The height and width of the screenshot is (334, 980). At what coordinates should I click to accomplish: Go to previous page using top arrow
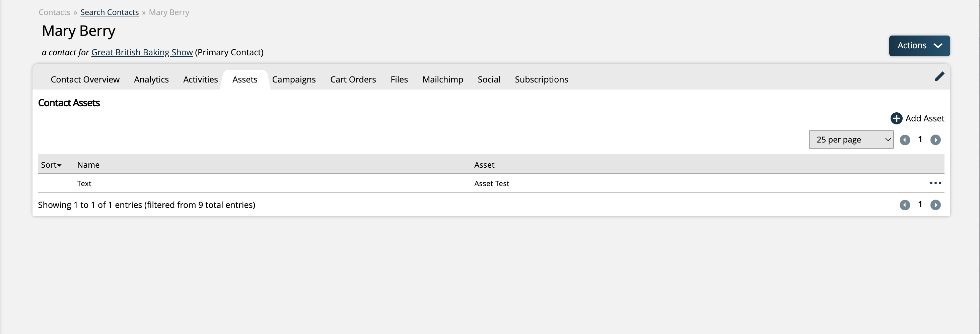905,140
